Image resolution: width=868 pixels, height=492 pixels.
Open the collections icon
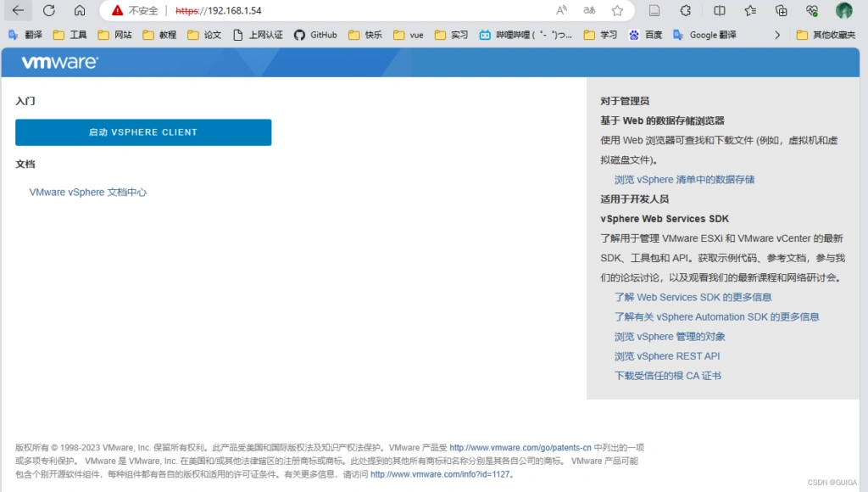coord(781,10)
